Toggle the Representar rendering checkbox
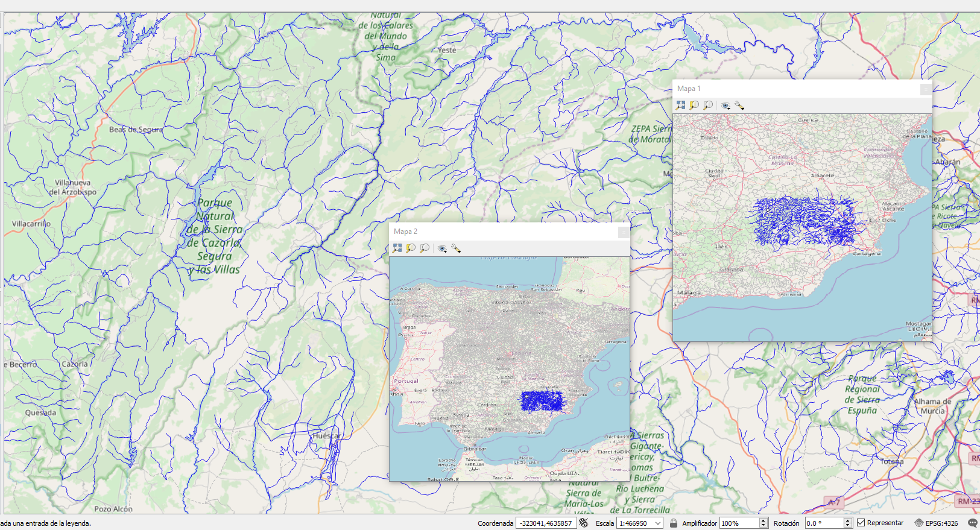Screen dimensions: 980x530 861,523
